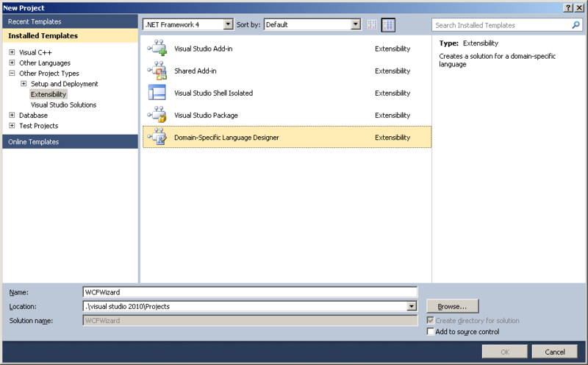Click the Visual Studio Shell Isolated icon
The image size is (588, 365).
(157, 93)
